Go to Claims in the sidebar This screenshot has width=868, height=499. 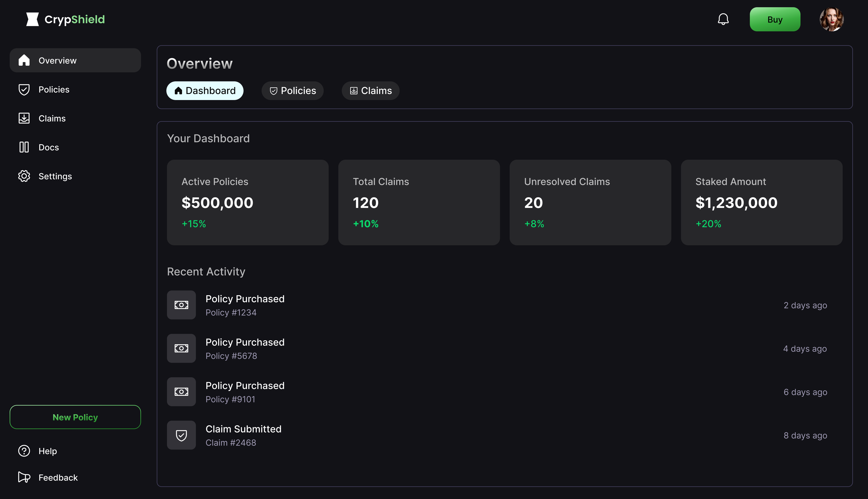(52, 118)
